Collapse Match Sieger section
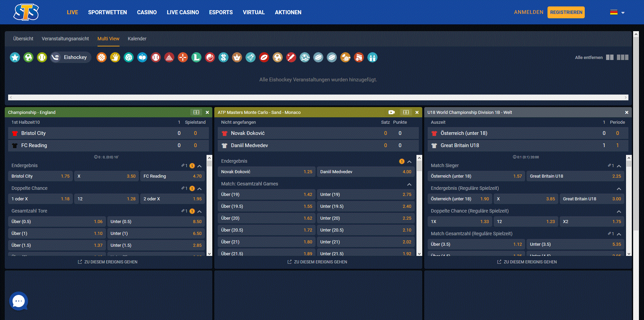 (x=619, y=166)
